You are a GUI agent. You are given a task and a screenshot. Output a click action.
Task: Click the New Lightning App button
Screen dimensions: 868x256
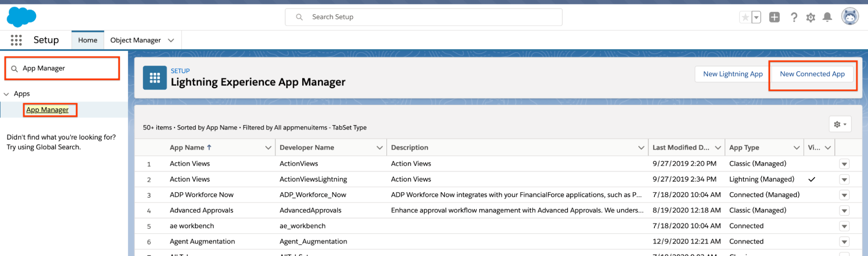tap(733, 74)
